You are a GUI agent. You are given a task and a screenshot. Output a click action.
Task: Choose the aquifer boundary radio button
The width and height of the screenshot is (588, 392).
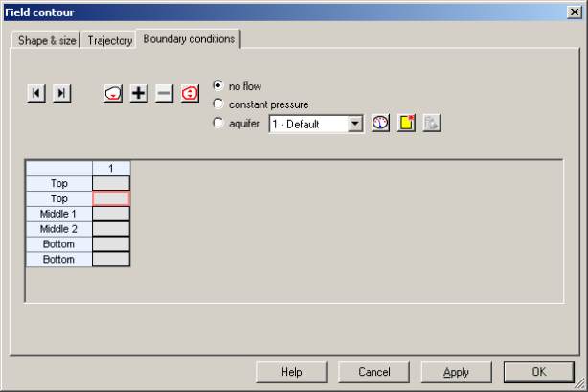tap(218, 124)
